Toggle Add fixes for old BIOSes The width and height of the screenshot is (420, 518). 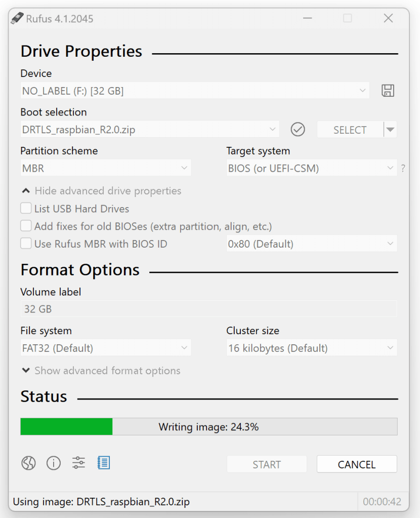tap(26, 226)
